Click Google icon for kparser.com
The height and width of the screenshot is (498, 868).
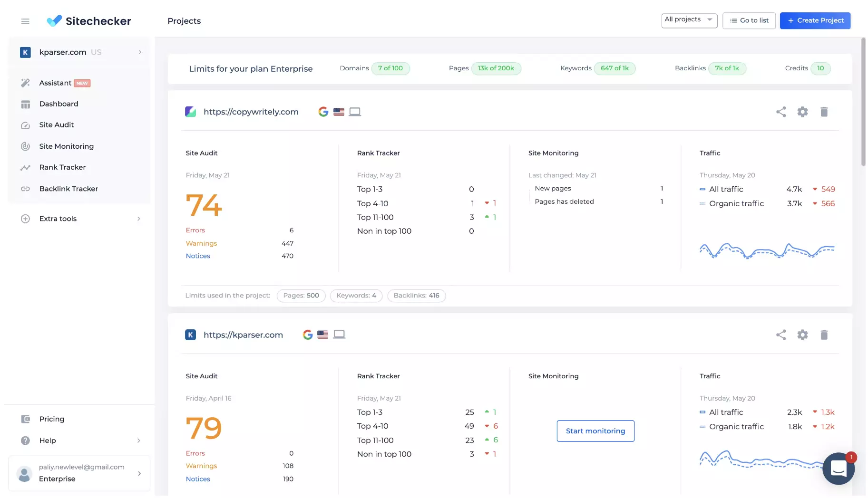pos(308,335)
